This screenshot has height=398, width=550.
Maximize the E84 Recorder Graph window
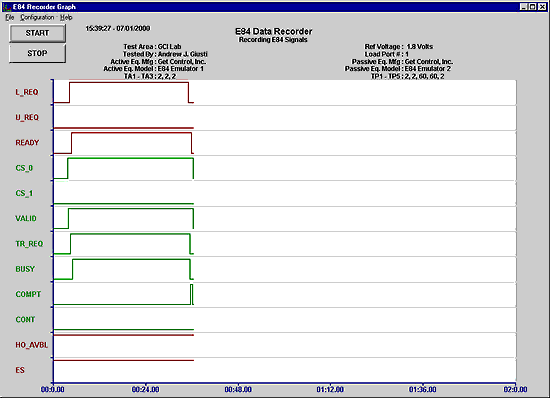pos(532,7)
